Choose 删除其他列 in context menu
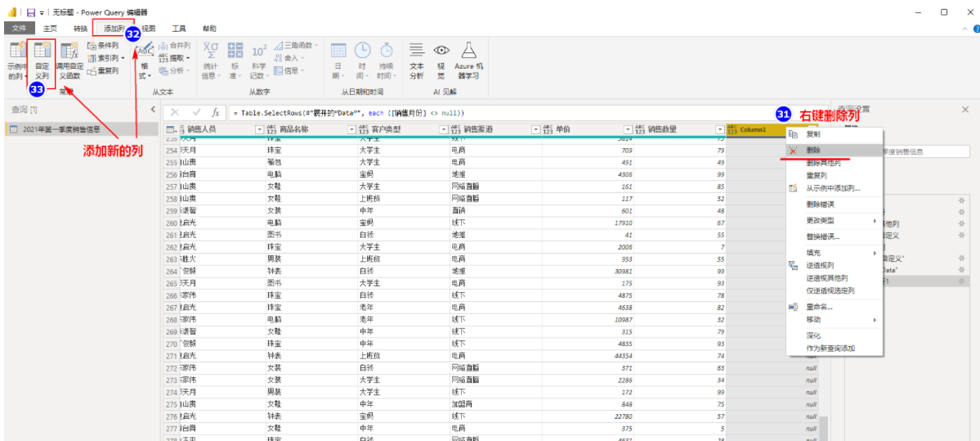The width and height of the screenshot is (980, 441). click(834, 164)
